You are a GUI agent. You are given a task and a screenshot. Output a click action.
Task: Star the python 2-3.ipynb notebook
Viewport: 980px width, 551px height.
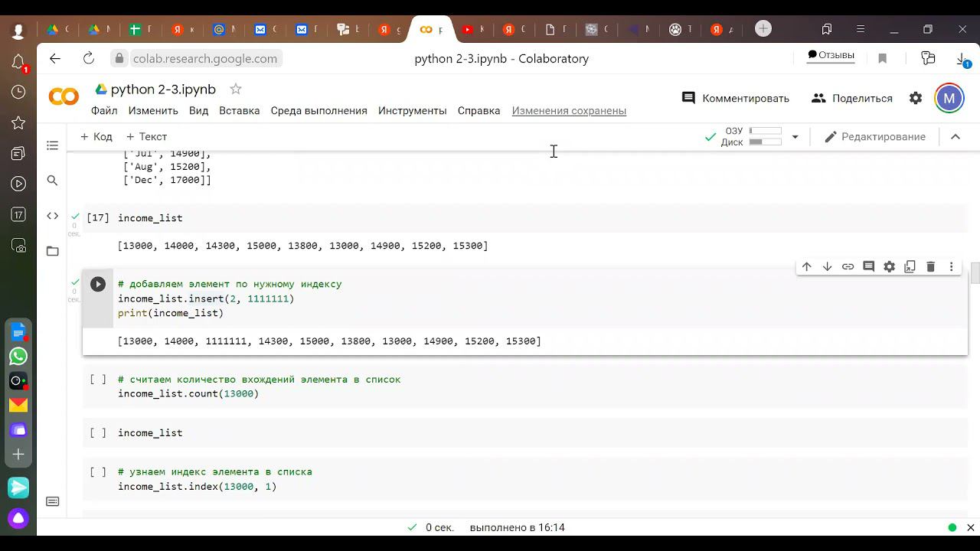click(236, 89)
